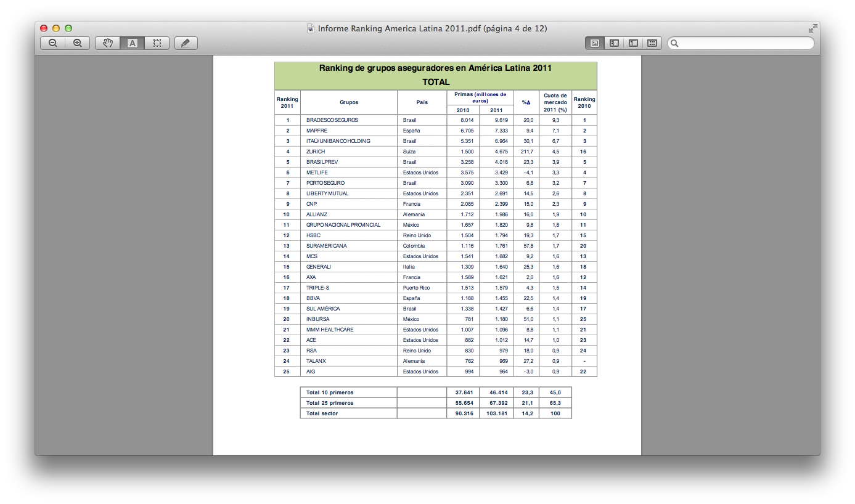The width and height of the screenshot is (855, 504).
Task: Switch to contact sheet view
Action: (x=652, y=43)
